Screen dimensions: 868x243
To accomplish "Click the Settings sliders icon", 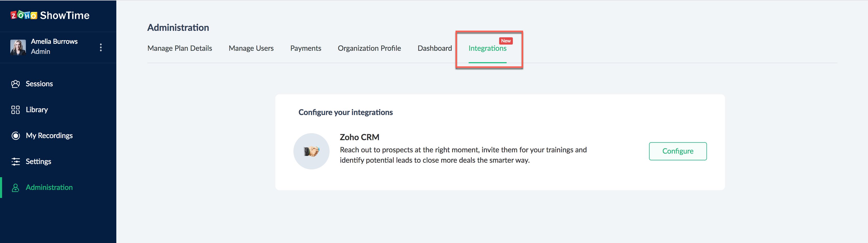I will 16,161.
